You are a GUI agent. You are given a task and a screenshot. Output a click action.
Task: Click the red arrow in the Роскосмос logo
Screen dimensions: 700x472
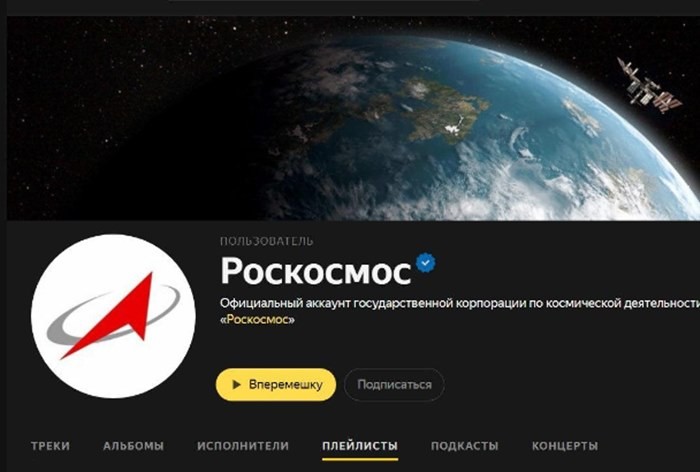click(111, 315)
